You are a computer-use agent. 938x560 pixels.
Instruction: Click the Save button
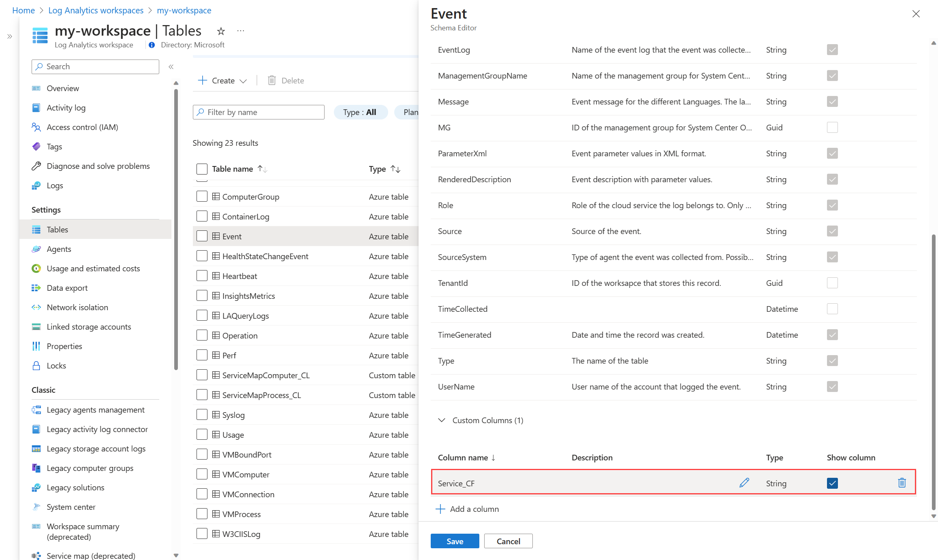point(455,541)
